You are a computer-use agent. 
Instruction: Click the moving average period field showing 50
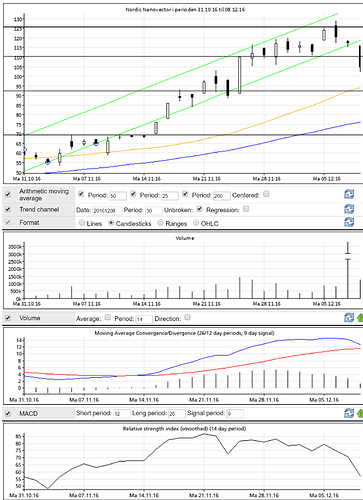tap(118, 196)
